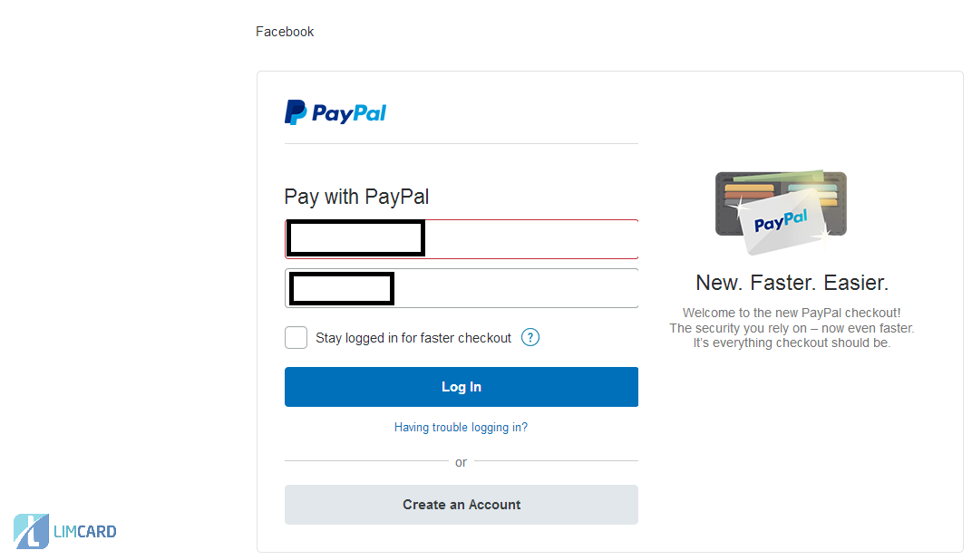The height and width of the screenshot is (560, 972).
Task: Open the help question mark icon
Action: 531,338
